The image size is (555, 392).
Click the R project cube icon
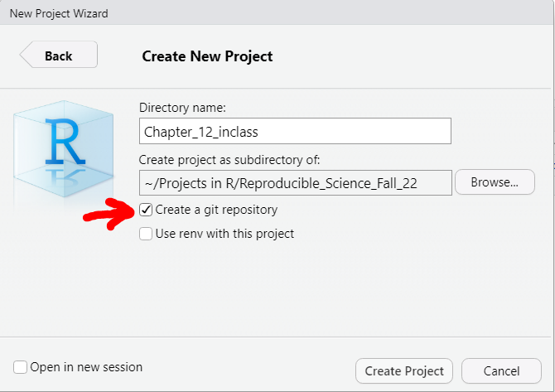pos(63,148)
